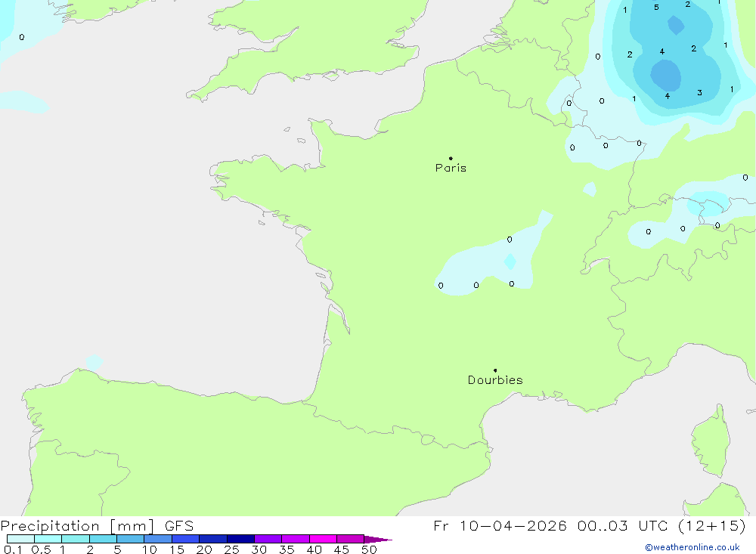This screenshot has width=756, height=554.
Task: Pick the 35–40 mm legend swatch
Action: (296, 539)
